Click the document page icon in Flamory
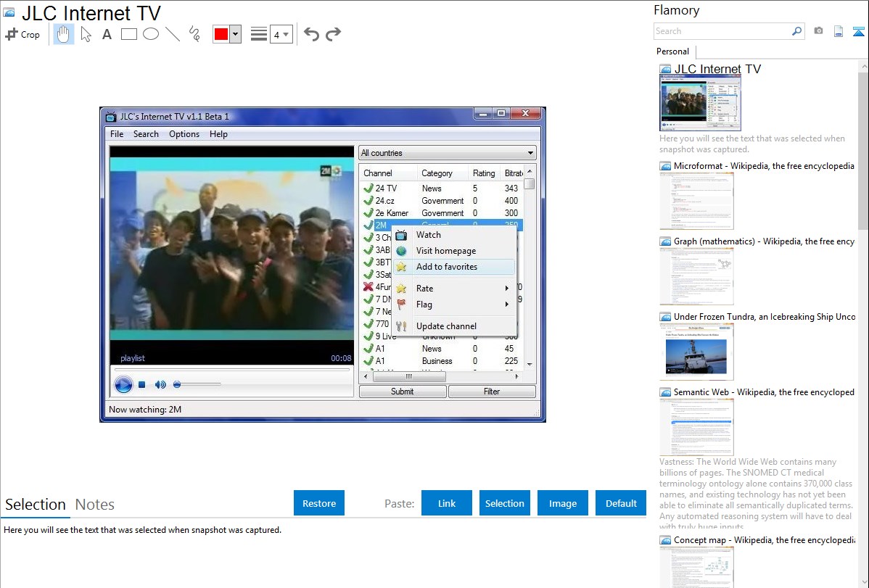869x588 pixels. click(839, 31)
